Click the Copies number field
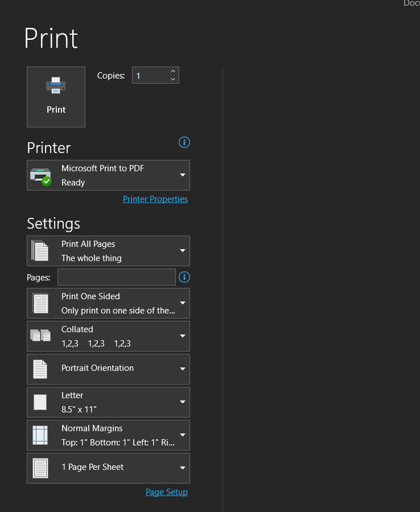Image resolution: width=420 pixels, height=512 pixels. [150, 76]
